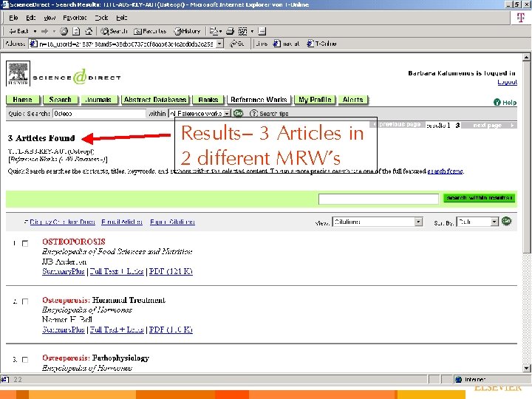Open the File menu
Image resolution: width=532 pixels, height=399 pixels.
(x=13, y=18)
